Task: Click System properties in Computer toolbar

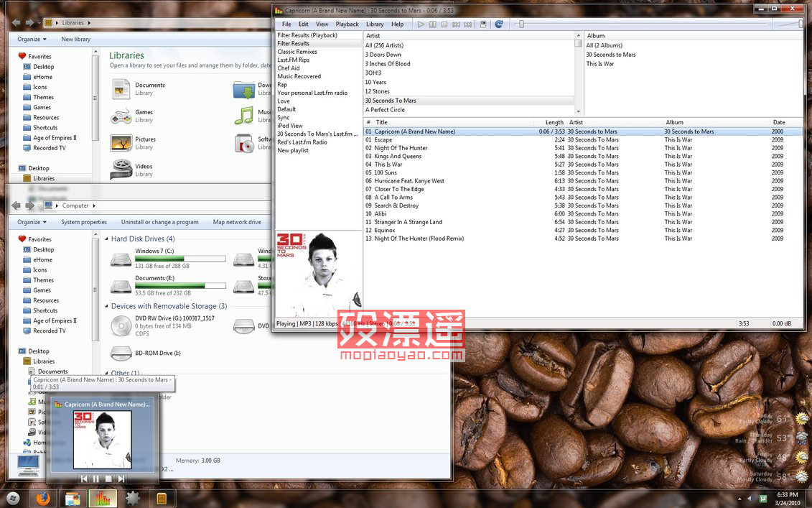Action: (x=84, y=222)
